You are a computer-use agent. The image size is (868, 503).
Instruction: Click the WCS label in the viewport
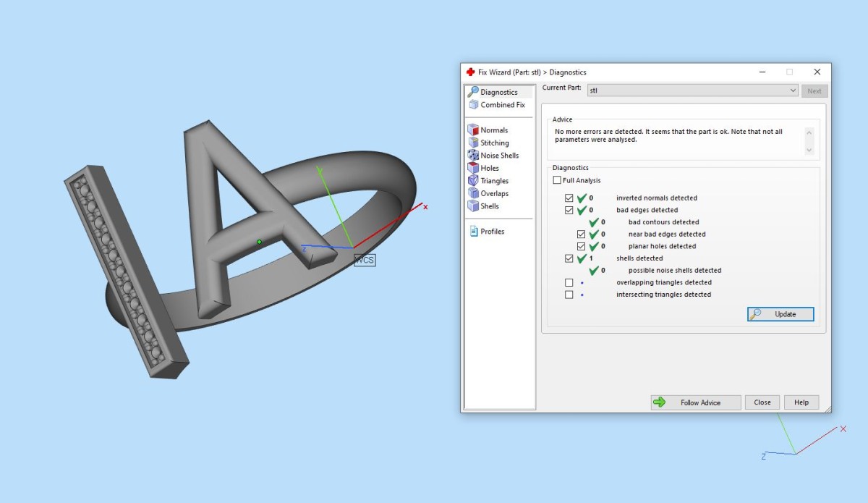coord(365,260)
